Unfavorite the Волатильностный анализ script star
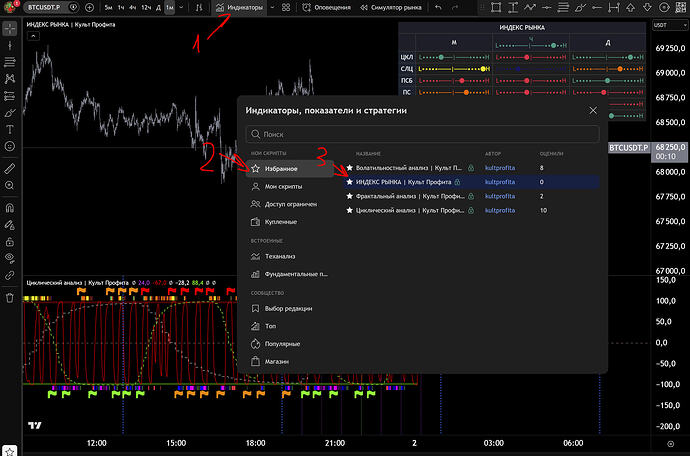The height and width of the screenshot is (456, 690). coord(349,168)
